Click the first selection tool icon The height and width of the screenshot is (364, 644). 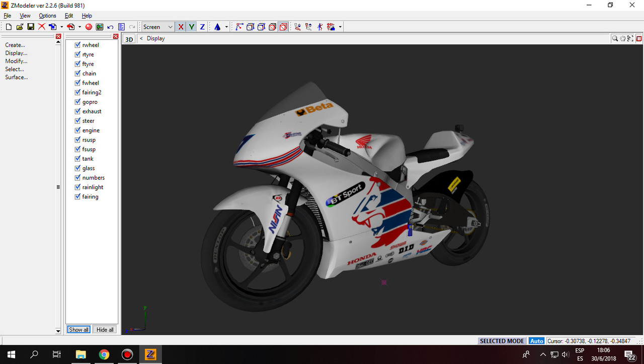(x=298, y=27)
